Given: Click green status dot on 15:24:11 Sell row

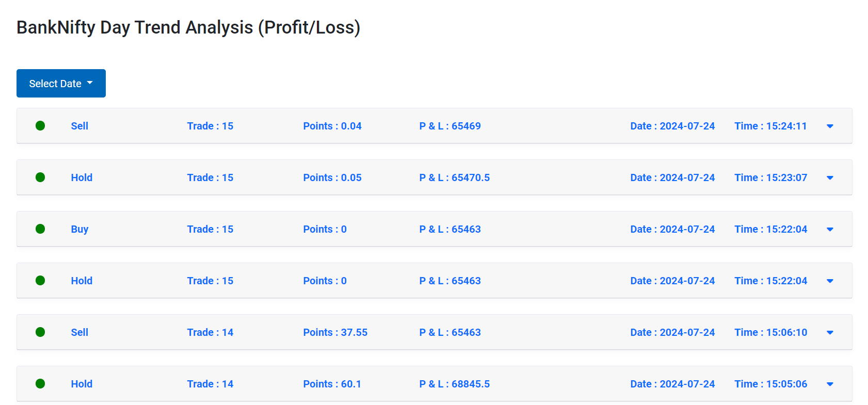Looking at the screenshot, I should (40, 125).
